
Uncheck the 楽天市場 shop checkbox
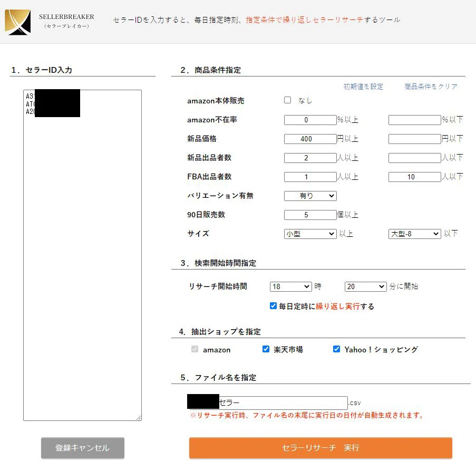point(266,349)
